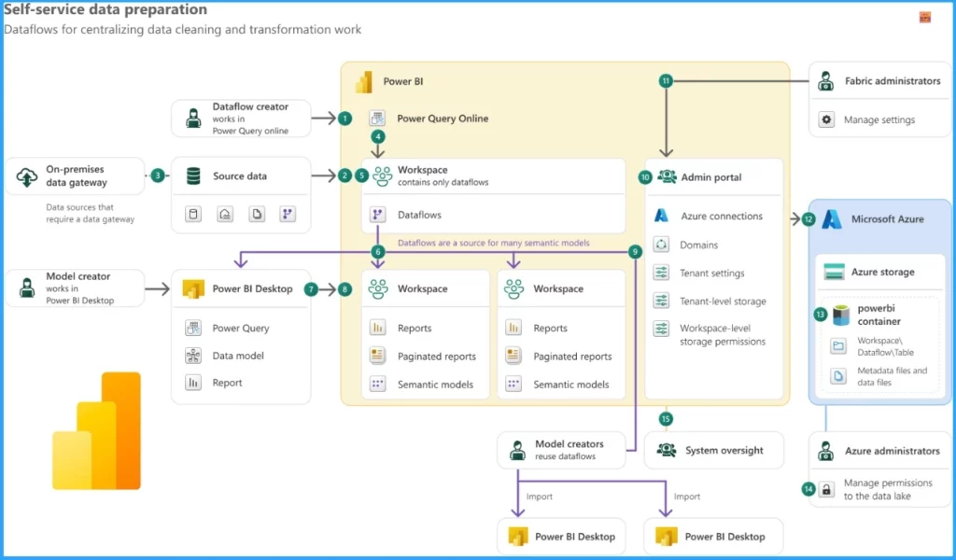Screen dimensions: 956x560
Task: Select the Admin portal people icon
Action: 667,176
